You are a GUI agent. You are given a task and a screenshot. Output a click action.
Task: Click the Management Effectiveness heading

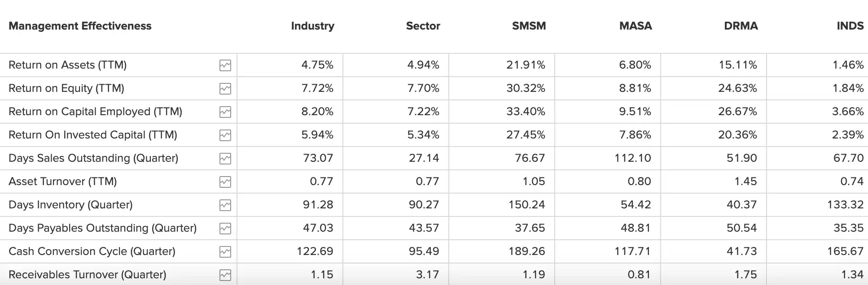[x=80, y=26]
